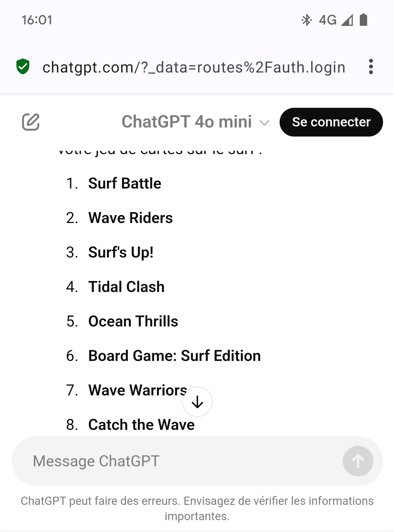This screenshot has height=532, width=394.
Task: Click the Se connecter button
Action: coord(331,122)
